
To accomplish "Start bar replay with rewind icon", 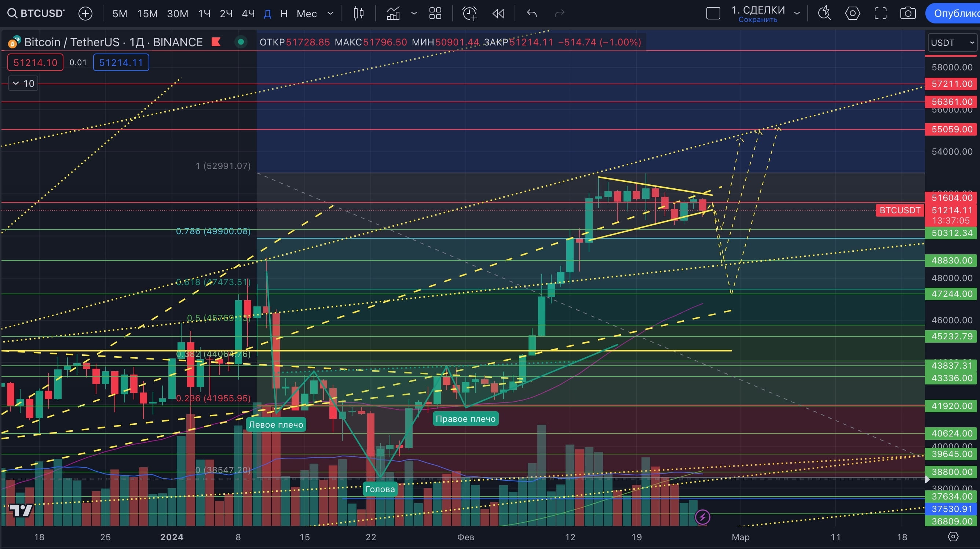I will 498,14.
